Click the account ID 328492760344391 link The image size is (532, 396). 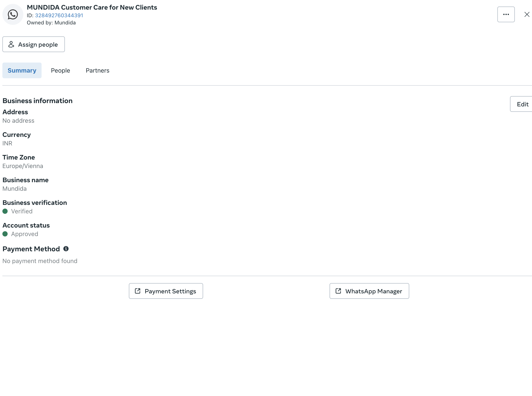[x=59, y=15]
